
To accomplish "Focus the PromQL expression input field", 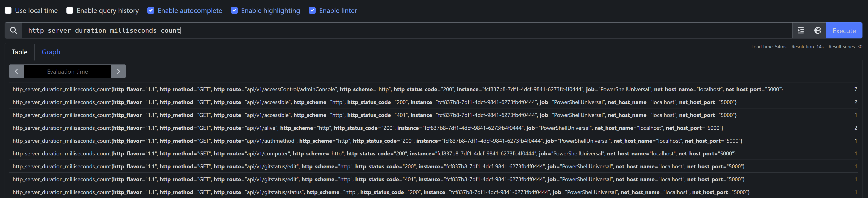I will pos(404,31).
